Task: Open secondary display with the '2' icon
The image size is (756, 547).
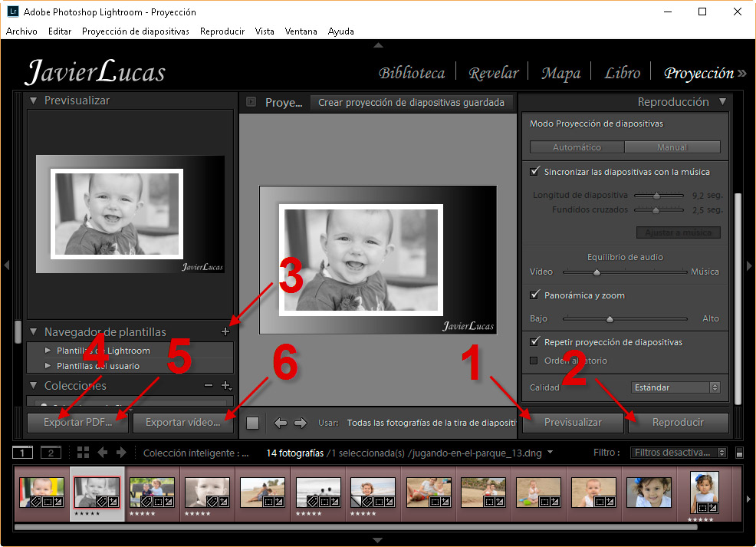Action: click(x=51, y=452)
